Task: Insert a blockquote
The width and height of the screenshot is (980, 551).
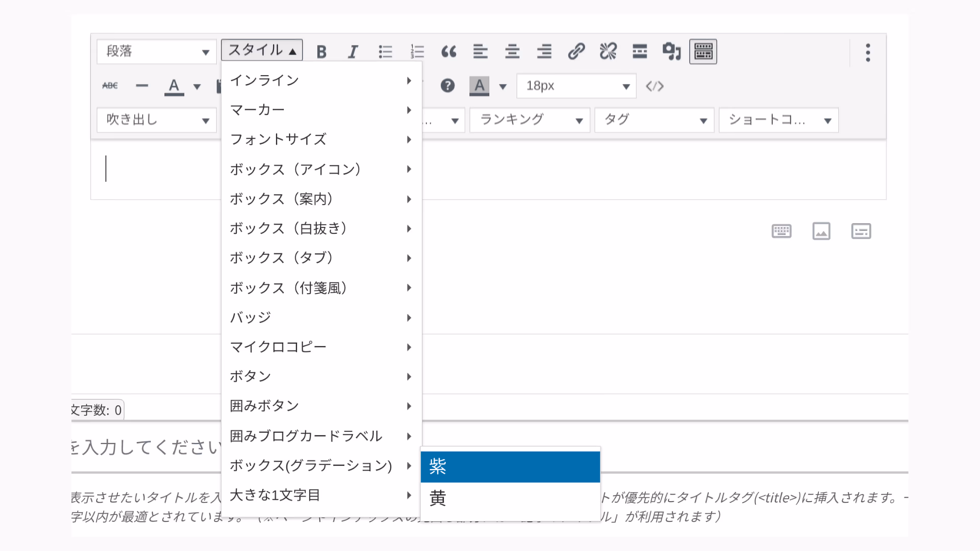Action: [x=449, y=51]
